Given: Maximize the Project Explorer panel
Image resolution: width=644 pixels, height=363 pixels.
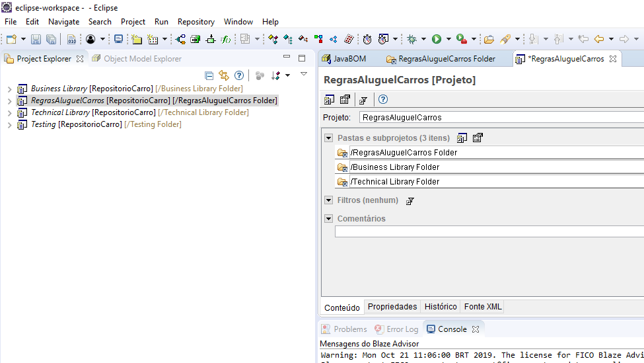Looking at the screenshot, I should (x=302, y=58).
